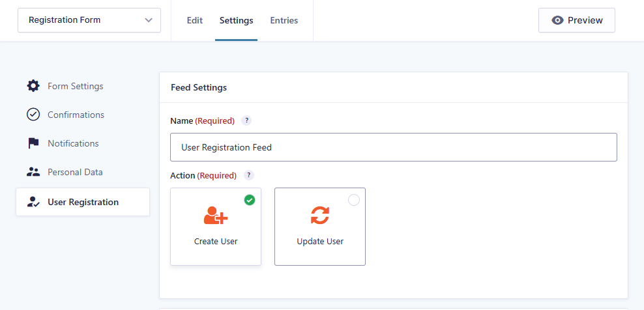Focus the feed Name input field

click(x=394, y=147)
